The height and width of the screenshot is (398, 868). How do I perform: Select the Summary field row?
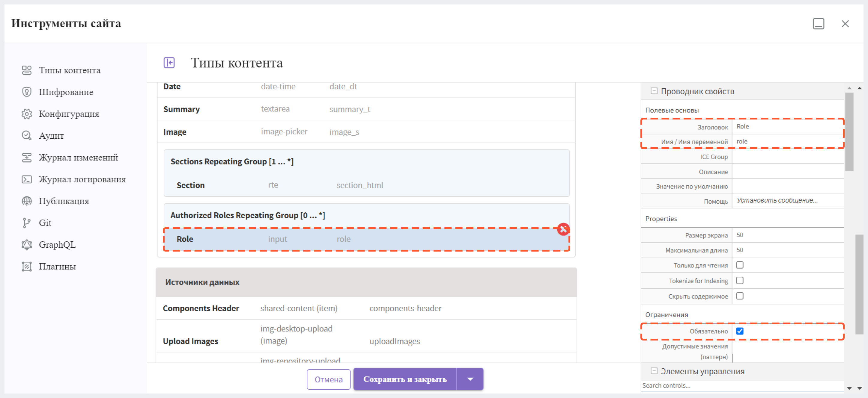pos(366,109)
